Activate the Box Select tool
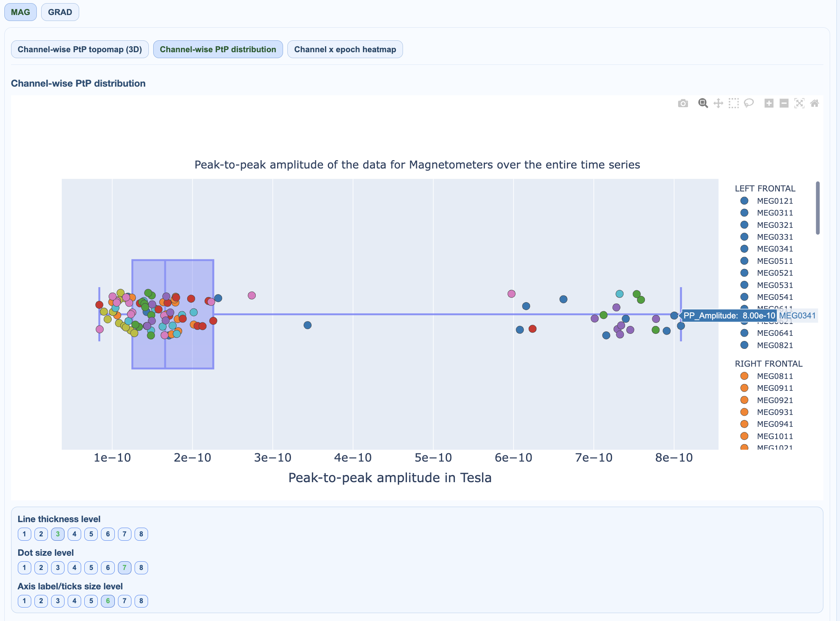This screenshot has width=840, height=621. pyautogui.click(x=734, y=104)
